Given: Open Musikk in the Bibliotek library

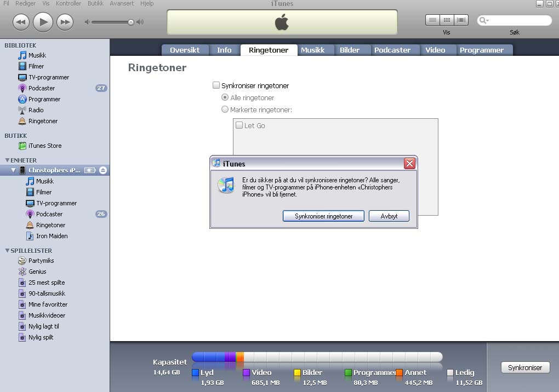Looking at the screenshot, I should [x=55, y=55].
